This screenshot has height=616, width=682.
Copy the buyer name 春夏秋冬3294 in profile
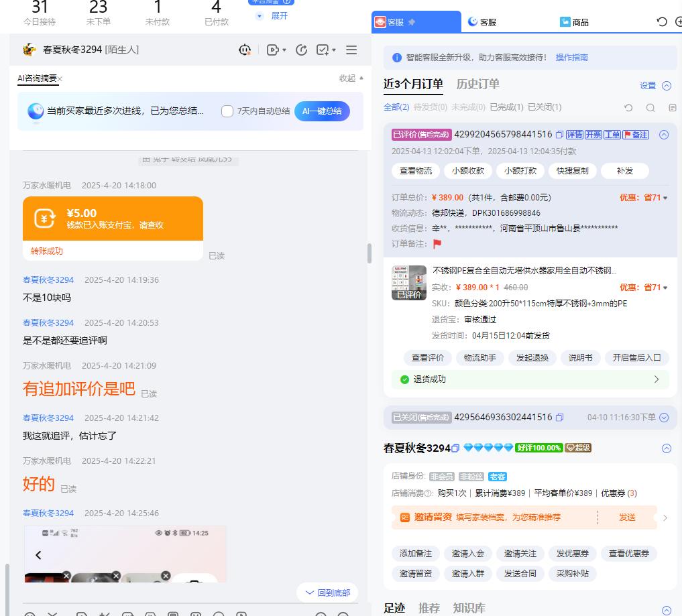(455, 448)
